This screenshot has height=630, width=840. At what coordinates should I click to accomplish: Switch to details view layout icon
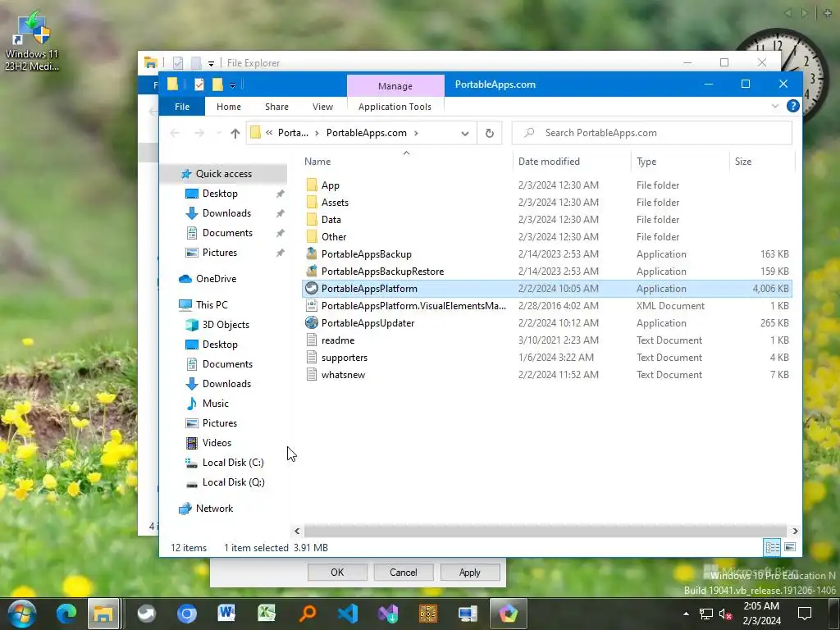[772, 547]
